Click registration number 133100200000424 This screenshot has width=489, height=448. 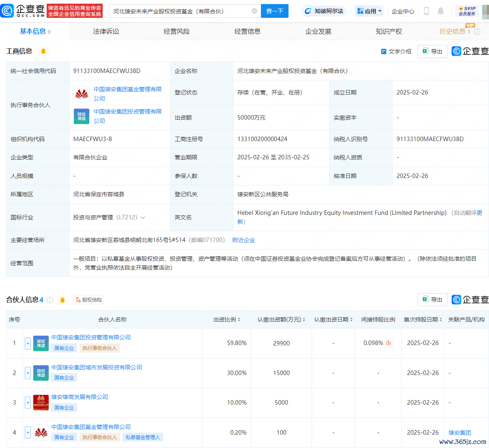pyautogui.click(x=262, y=139)
